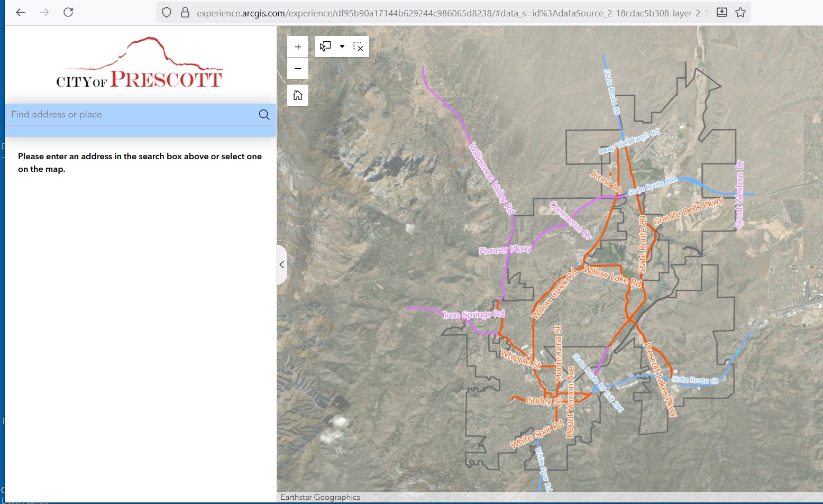Zoom in on the map
Viewport: 823px width, 504px height.
pyautogui.click(x=298, y=47)
